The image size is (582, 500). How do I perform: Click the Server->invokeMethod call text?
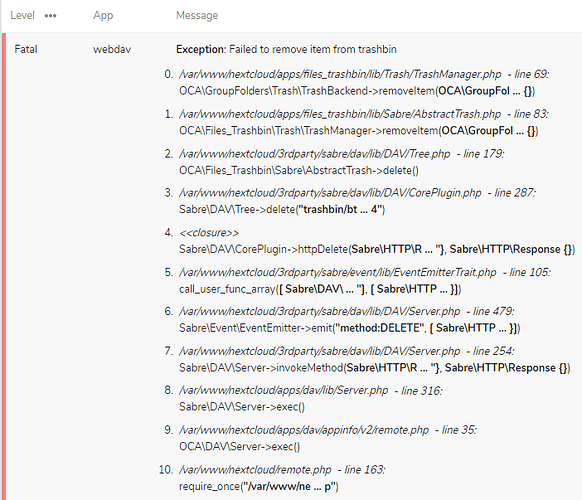pyautogui.click(x=375, y=368)
